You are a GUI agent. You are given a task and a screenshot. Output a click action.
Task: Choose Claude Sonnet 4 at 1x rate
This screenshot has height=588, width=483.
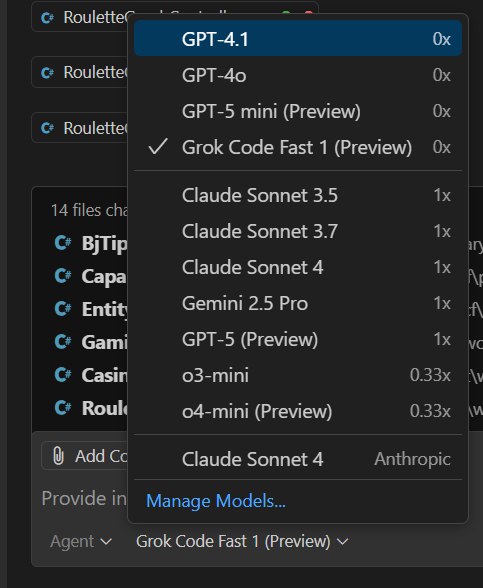(298, 267)
